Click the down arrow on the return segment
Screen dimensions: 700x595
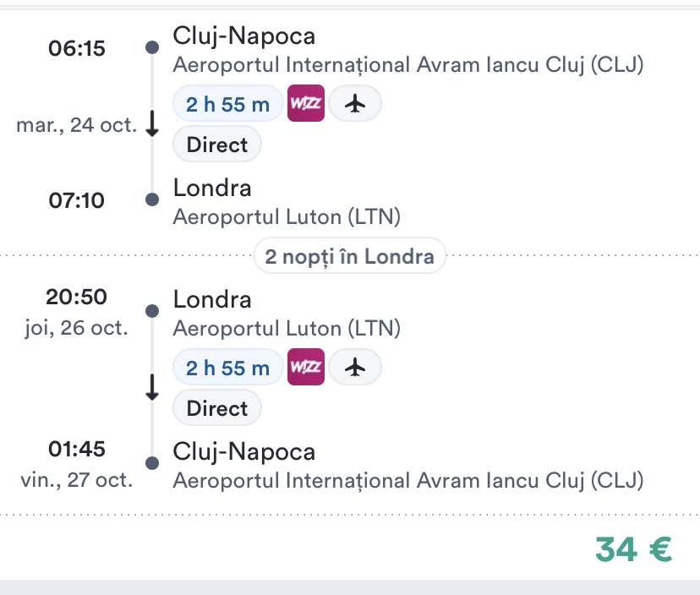tap(152, 388)
